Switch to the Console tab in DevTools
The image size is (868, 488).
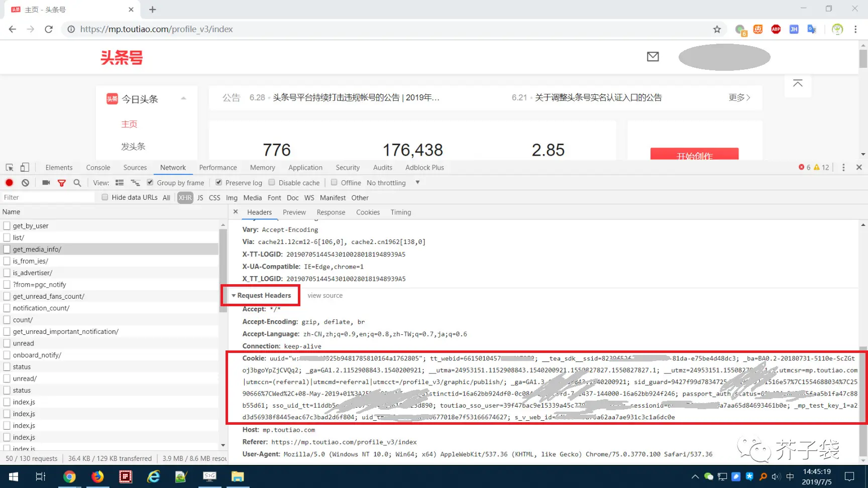[98, 168]
